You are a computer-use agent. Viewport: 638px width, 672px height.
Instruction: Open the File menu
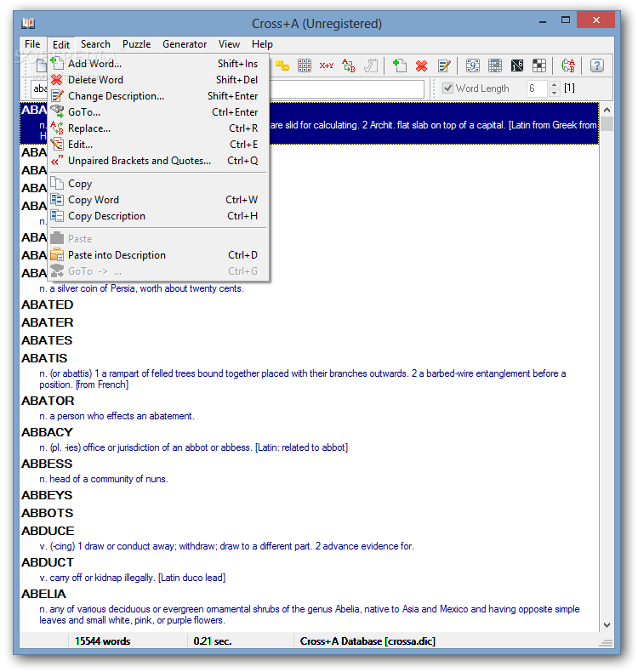tap(32, 44)
